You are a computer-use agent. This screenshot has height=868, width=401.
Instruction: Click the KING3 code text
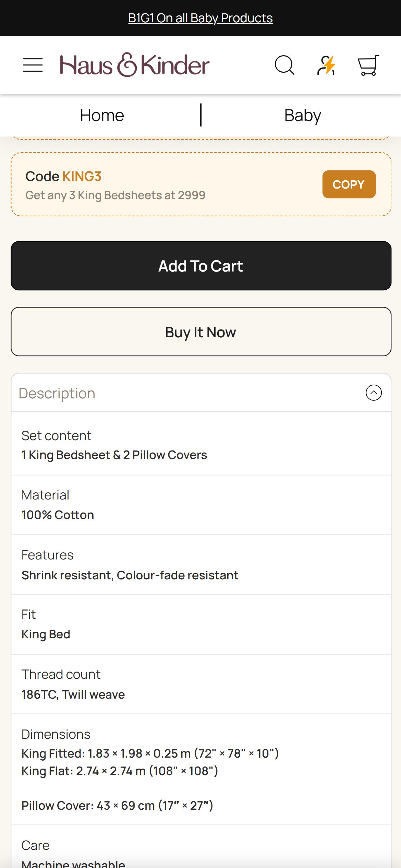pyautogui.click(x=82, y=176)
